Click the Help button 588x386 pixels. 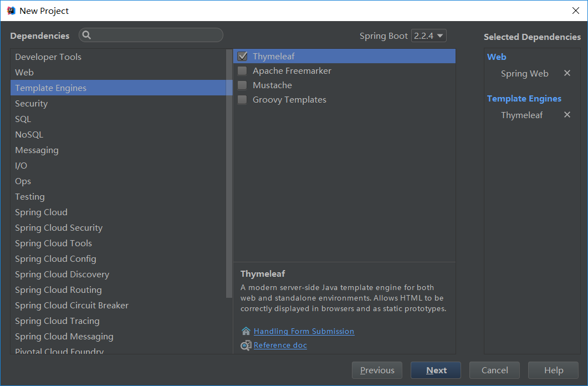[553, 370]
